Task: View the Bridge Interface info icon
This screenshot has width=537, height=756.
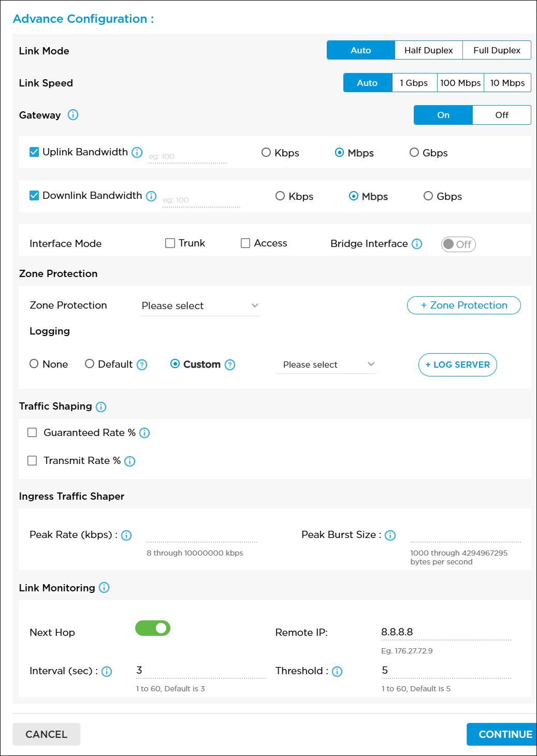Action: (x=417, y=243)
